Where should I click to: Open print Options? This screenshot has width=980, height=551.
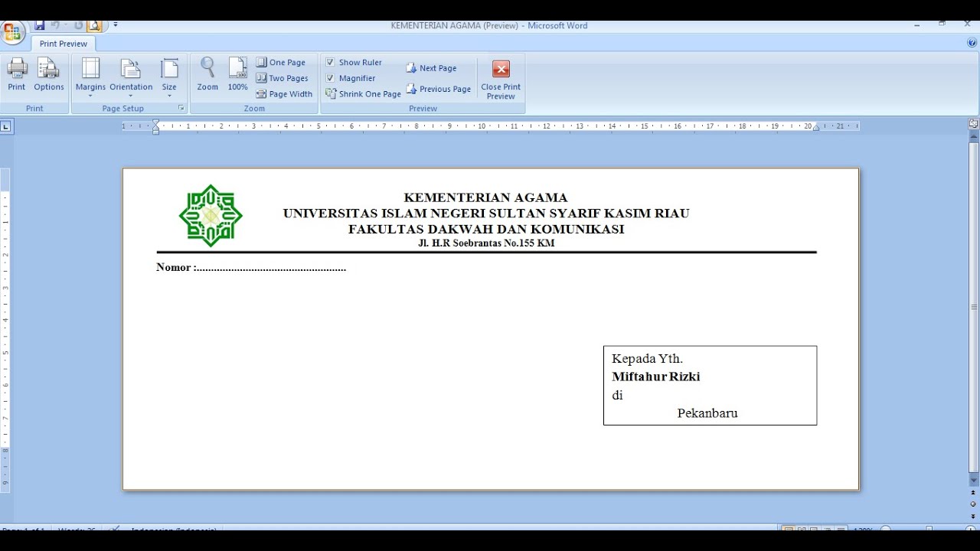pos(49,74)
